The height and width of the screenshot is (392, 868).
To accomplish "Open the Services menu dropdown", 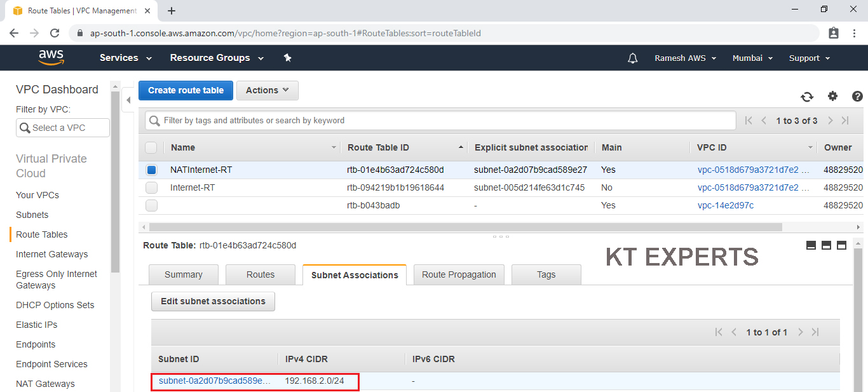I will pos(126,58).
